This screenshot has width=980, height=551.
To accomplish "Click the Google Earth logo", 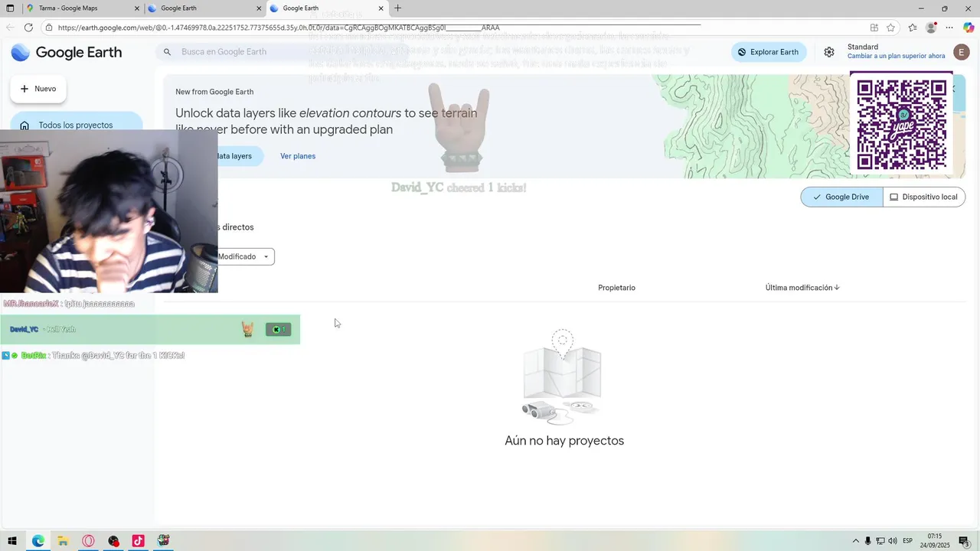I will click(x=67, y=53).
